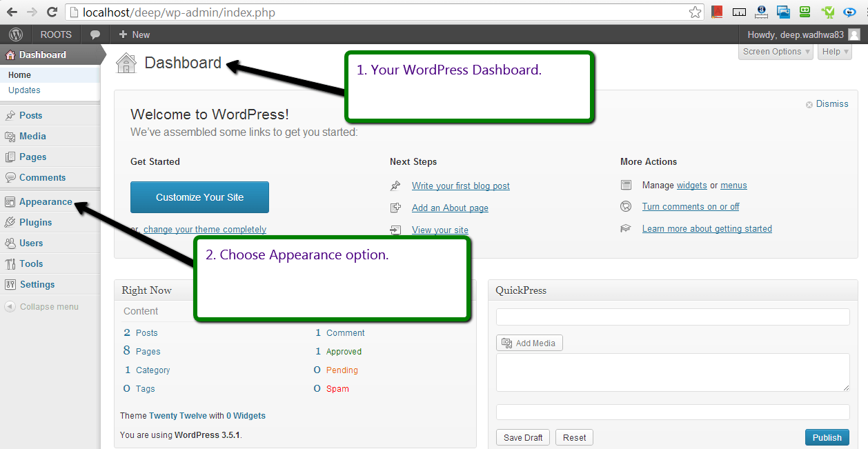This screenshot has width=868, height=449.
Task: Click the Tools icon in sidebar
Action: point(10,263)
